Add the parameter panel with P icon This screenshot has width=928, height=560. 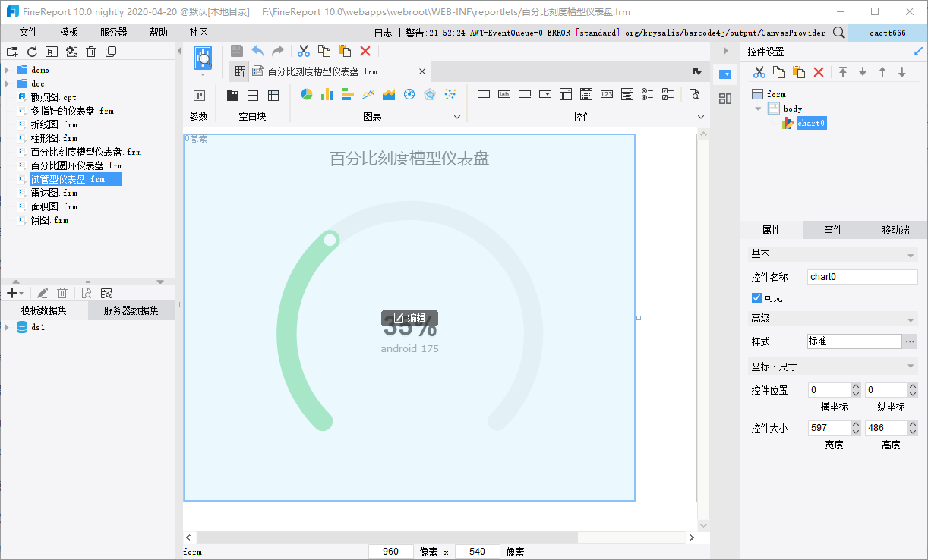(199, 96)
